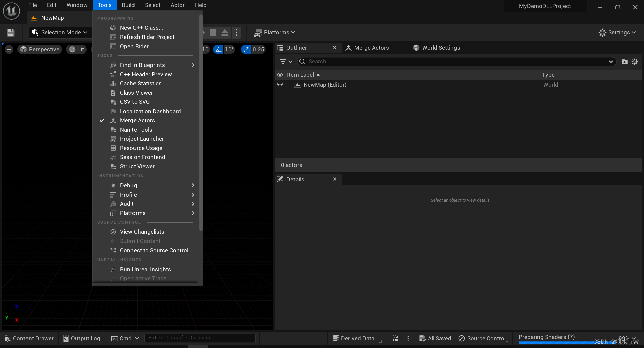Expand the Platforms dropdown

pos(274,32)
